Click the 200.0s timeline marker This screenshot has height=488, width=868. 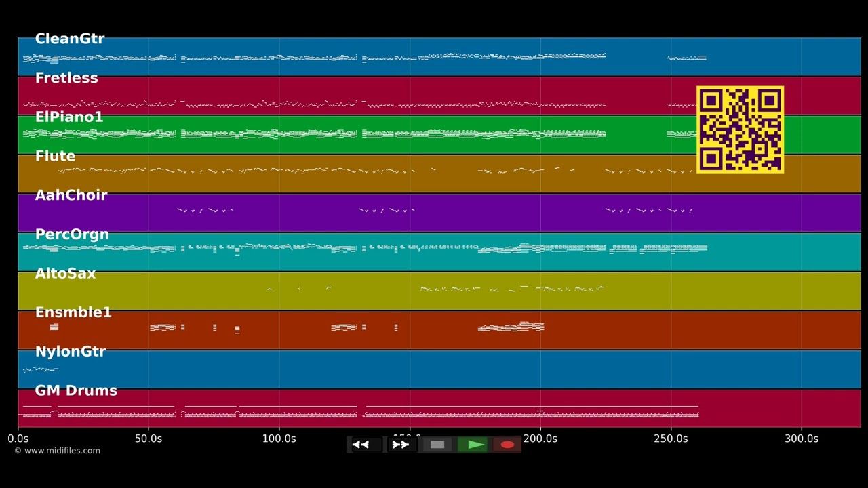coord(540,439)
